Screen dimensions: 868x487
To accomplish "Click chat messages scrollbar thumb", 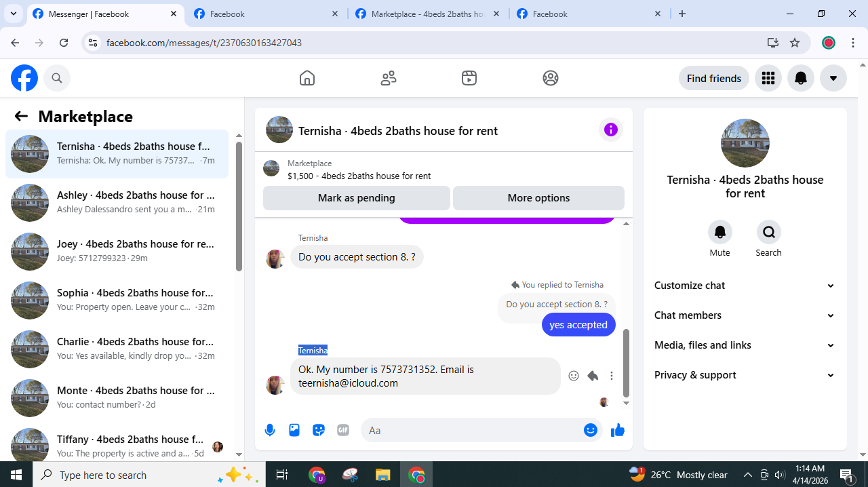I will click(626, 363).
